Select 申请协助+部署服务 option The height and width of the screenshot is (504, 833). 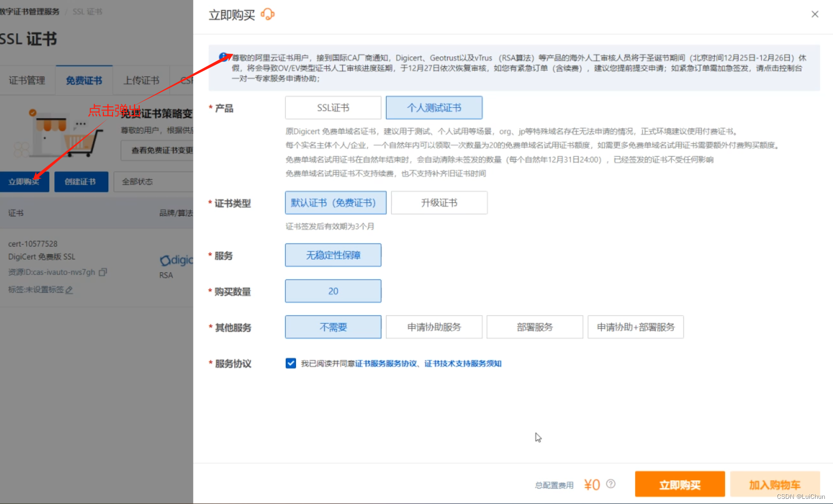[x=636, y=327]
